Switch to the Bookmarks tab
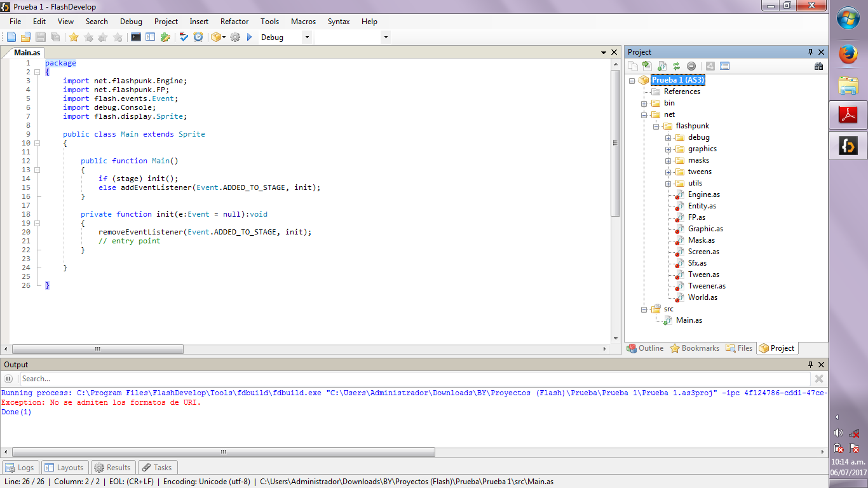 pos(695,348)
